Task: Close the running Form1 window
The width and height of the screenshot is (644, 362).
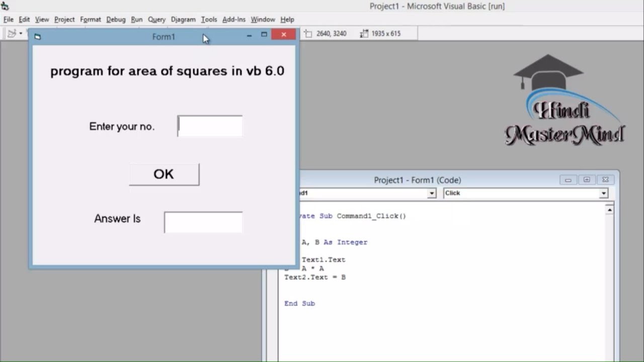Action: click(x=284, y=35)
